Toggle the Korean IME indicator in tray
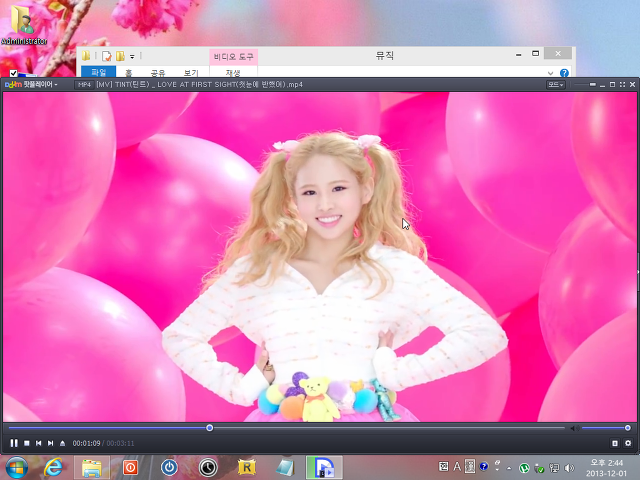The width and height of the screenshot is (640, 480). point(444,466)
